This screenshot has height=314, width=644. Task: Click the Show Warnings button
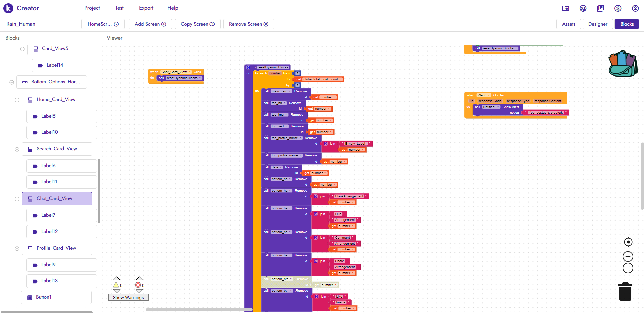(x=128, y=297)
